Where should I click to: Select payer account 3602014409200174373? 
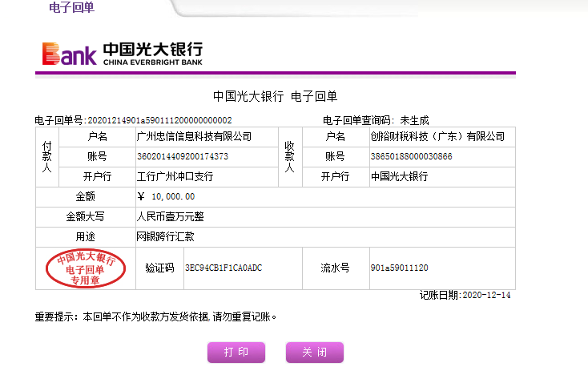183,156
